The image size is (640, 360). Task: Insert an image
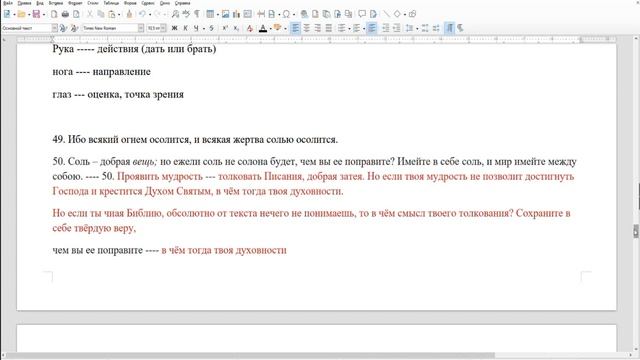225,14
